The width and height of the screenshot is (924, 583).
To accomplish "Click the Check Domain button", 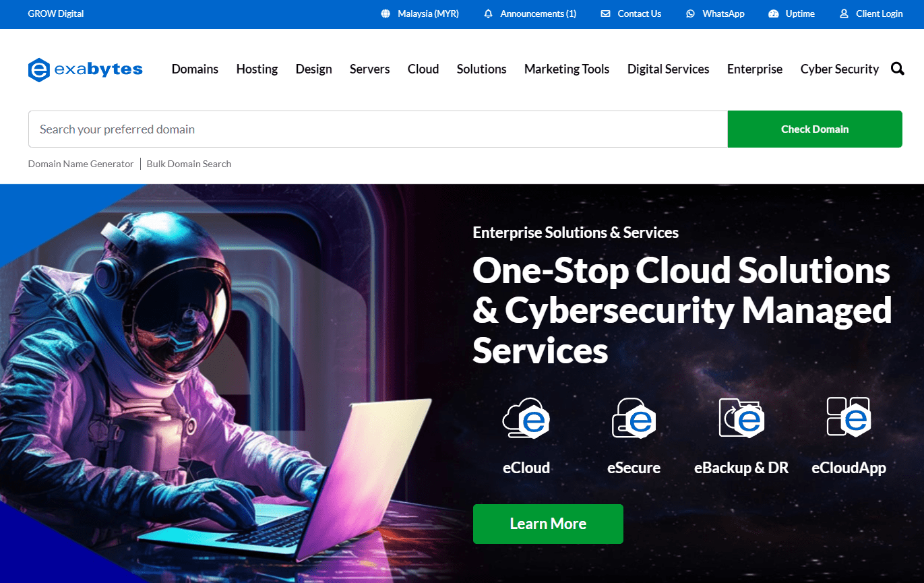I will [815, 129].
